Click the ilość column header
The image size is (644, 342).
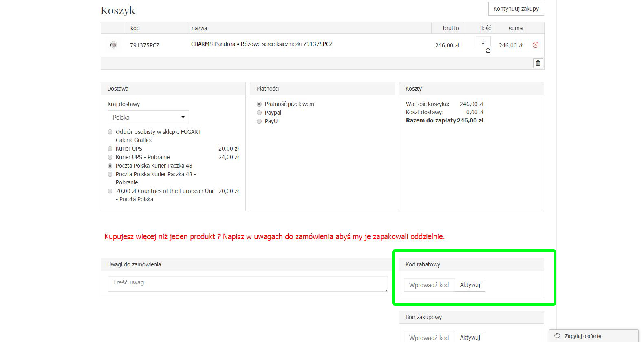click(x=485, y=28)
